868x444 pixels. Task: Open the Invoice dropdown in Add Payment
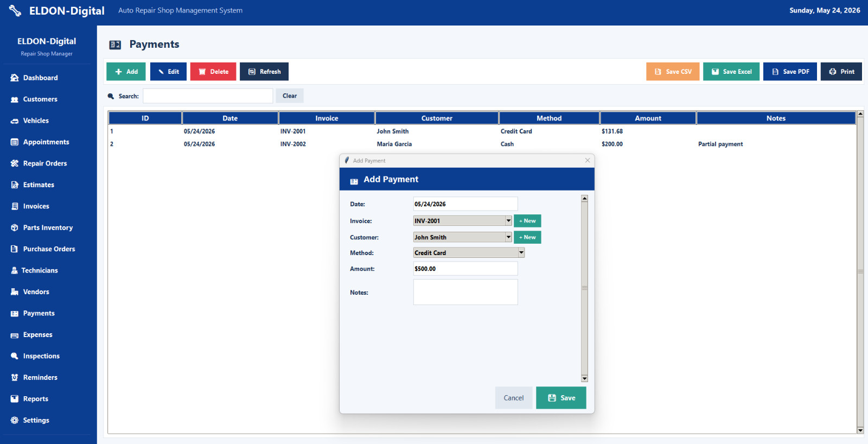(508, 221)
